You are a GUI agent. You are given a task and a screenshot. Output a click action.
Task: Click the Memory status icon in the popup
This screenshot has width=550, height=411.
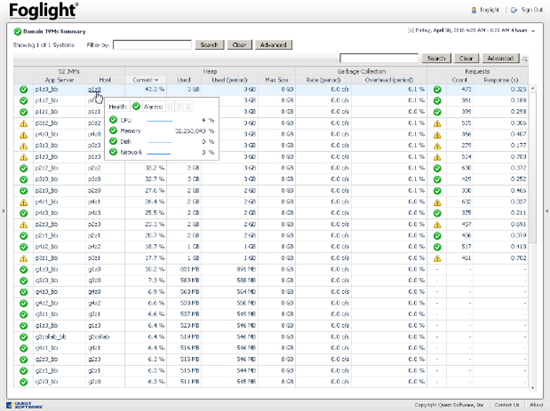[x=113, y=130]
